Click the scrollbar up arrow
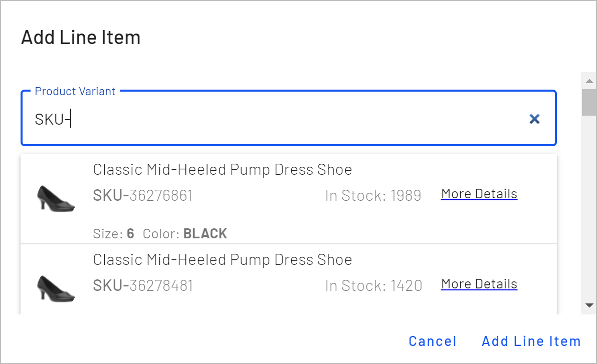597x364 pixels. 589,80
